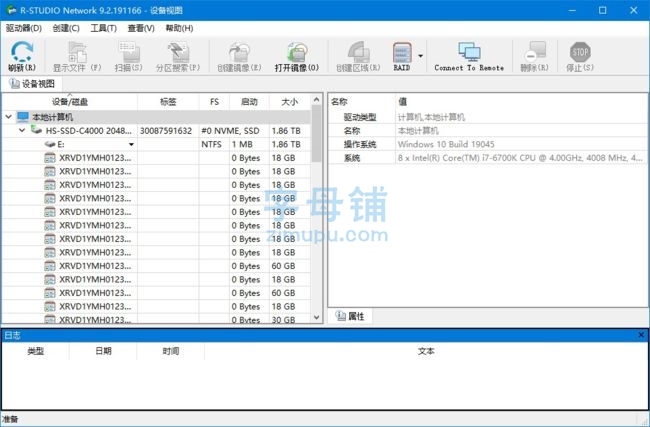Click the 大小 column header
The image size is (650, 427).
click(290, 102)
